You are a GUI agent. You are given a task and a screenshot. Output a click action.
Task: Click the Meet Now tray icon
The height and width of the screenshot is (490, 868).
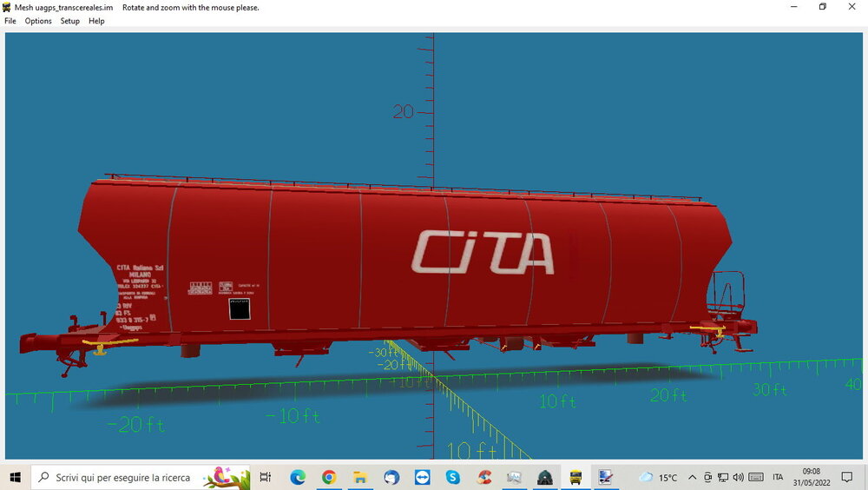click(707, 477)
